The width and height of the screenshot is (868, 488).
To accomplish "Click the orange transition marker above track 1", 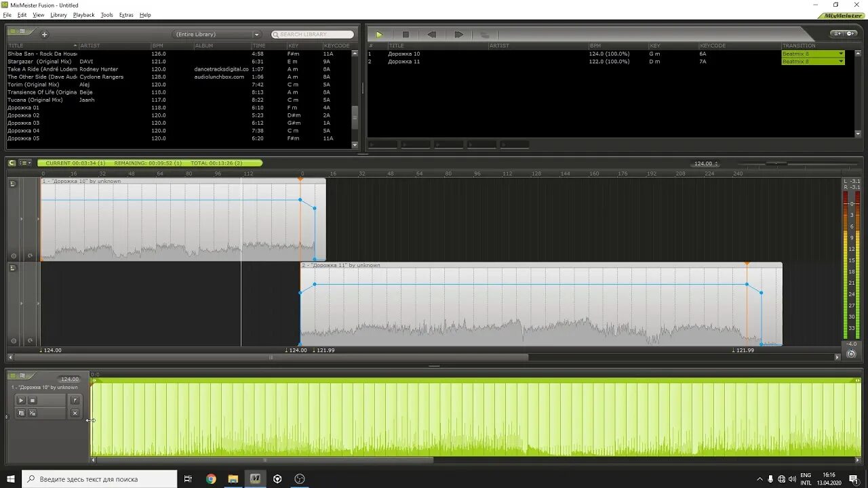I will pos(300,179).
